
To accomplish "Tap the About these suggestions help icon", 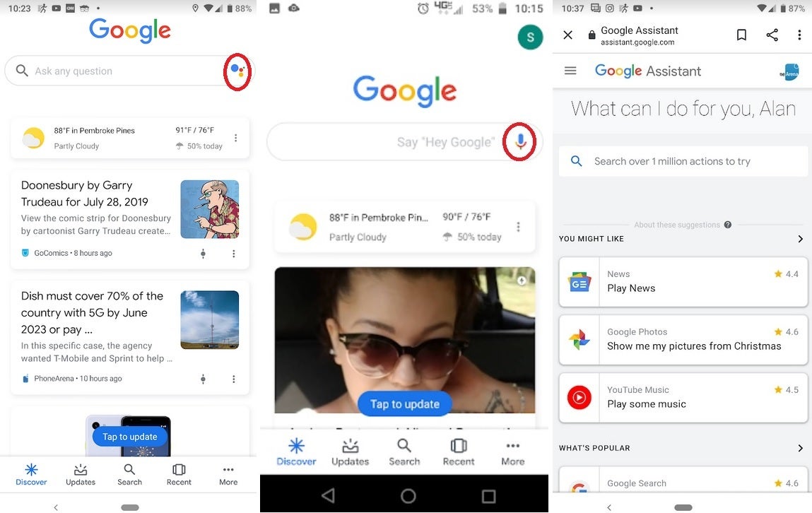I will tap(728, 225).
